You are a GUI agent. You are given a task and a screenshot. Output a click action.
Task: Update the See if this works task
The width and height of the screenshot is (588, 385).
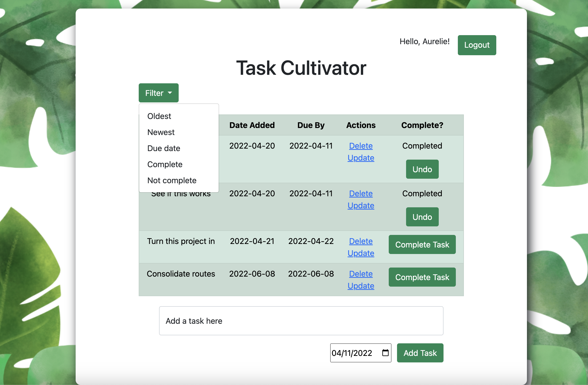tap(361, 206)
